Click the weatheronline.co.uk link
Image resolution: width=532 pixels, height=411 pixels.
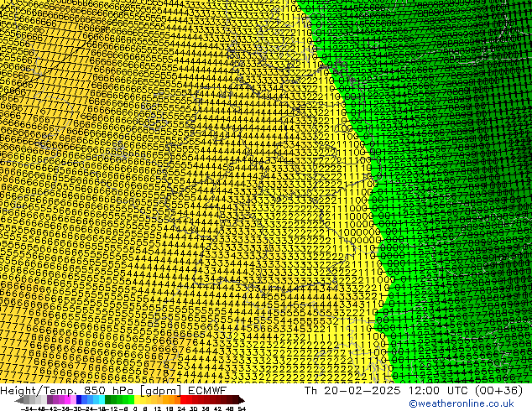(462, 403)
